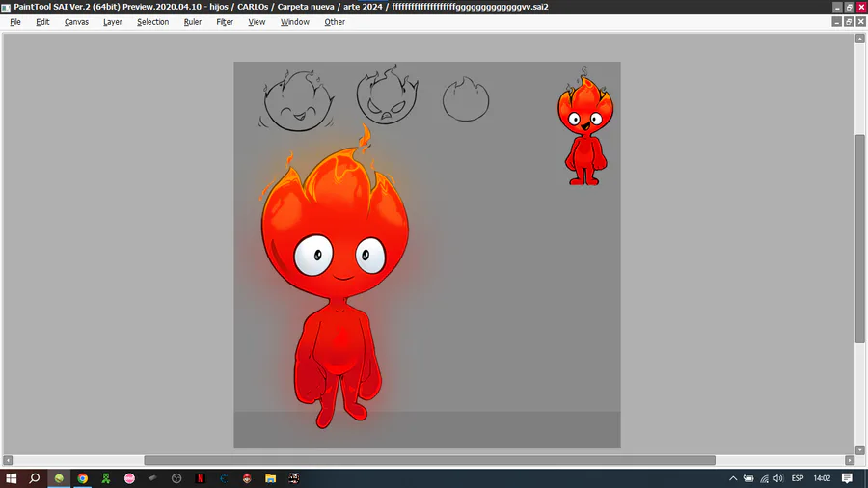Open the gray tablet app in taskbar
Viewport: 868px width, 488px height.
point(152,478)
